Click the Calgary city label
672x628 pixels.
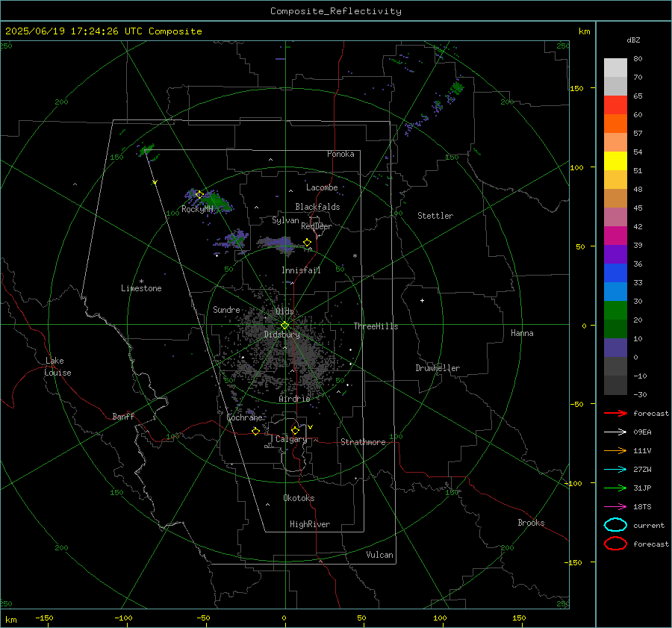pos(291,439)
